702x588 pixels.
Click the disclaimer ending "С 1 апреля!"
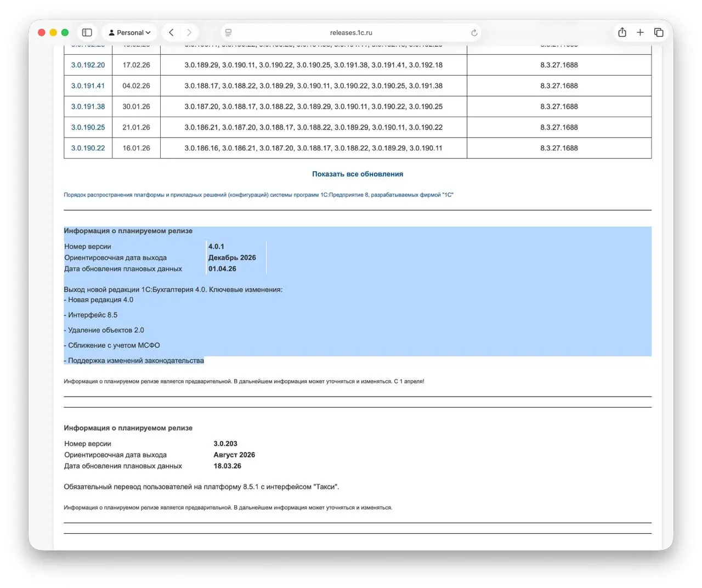(x=244, y=381)
